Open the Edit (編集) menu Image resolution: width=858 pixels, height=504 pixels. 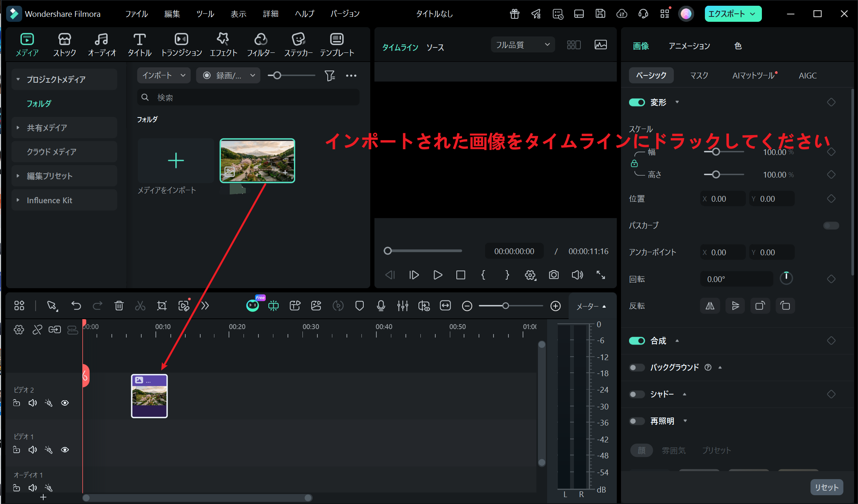tap(172, 14)
